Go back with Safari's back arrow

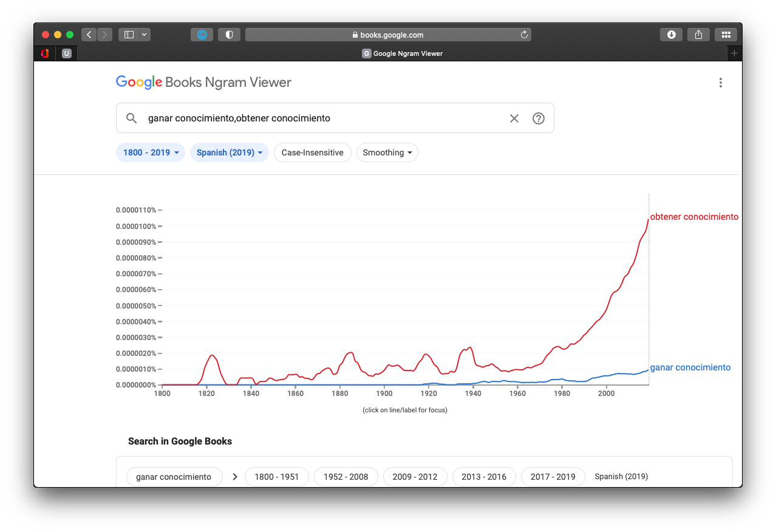click(x=89, y=35)
